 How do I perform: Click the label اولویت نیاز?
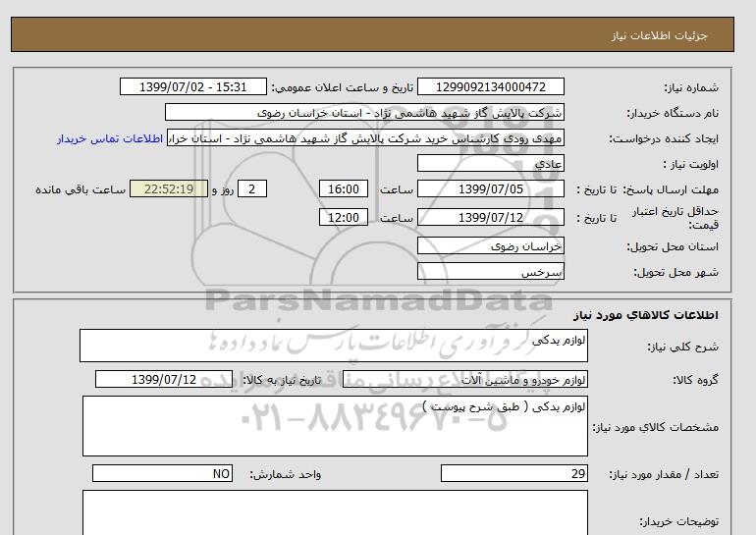(691, 164)
